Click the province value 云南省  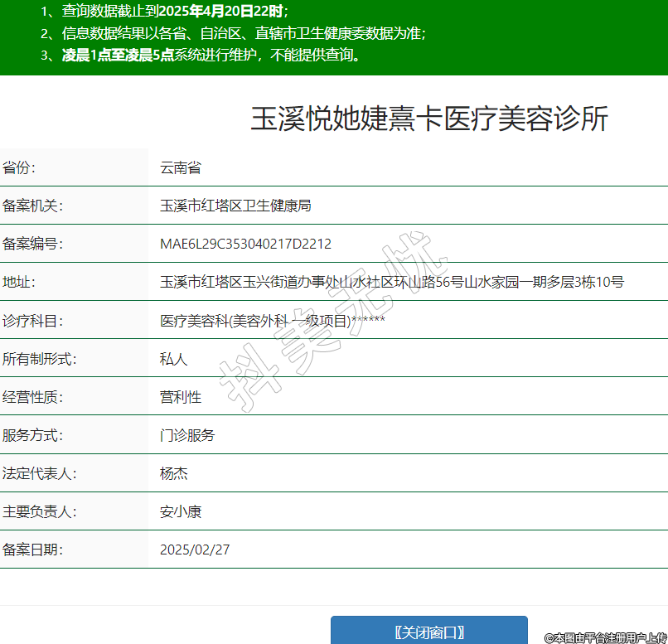181,167
